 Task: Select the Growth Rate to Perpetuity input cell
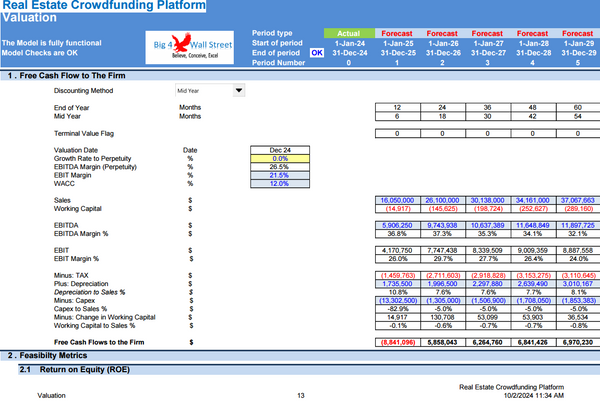(x=279, y=158)
